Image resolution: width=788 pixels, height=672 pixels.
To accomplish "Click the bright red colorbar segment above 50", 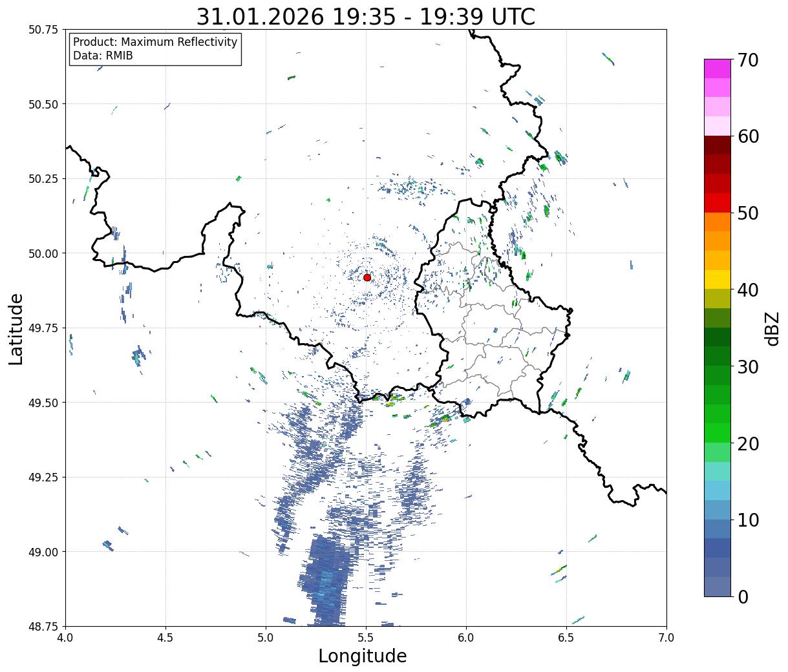I will click(x=718, y=203).
